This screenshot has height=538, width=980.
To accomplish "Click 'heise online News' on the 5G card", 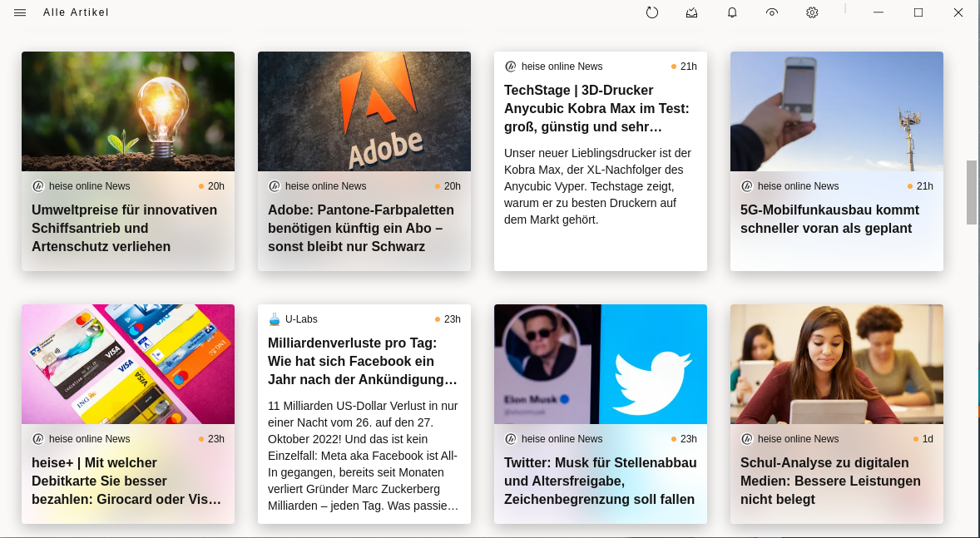I will pos(799,186).
